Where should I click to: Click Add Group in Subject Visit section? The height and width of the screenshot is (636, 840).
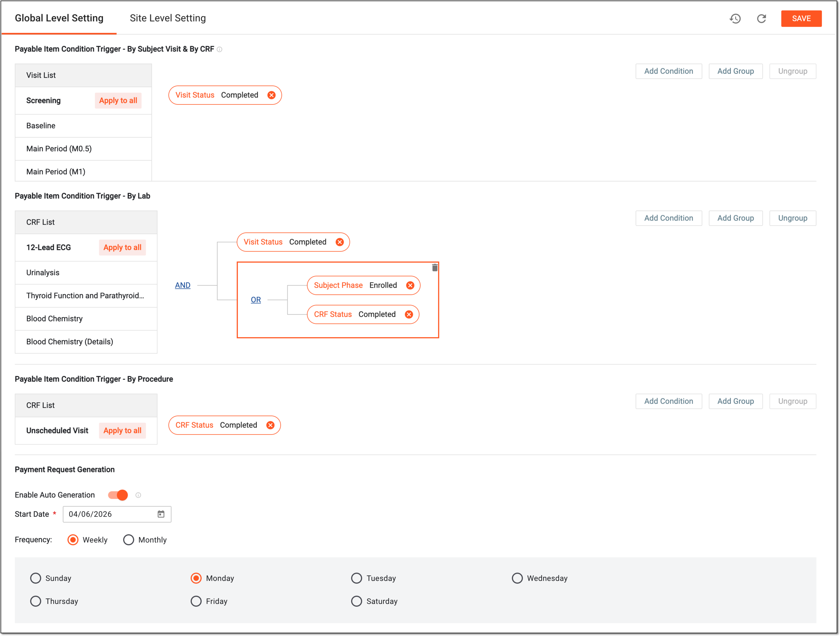[x=735, y=71]
